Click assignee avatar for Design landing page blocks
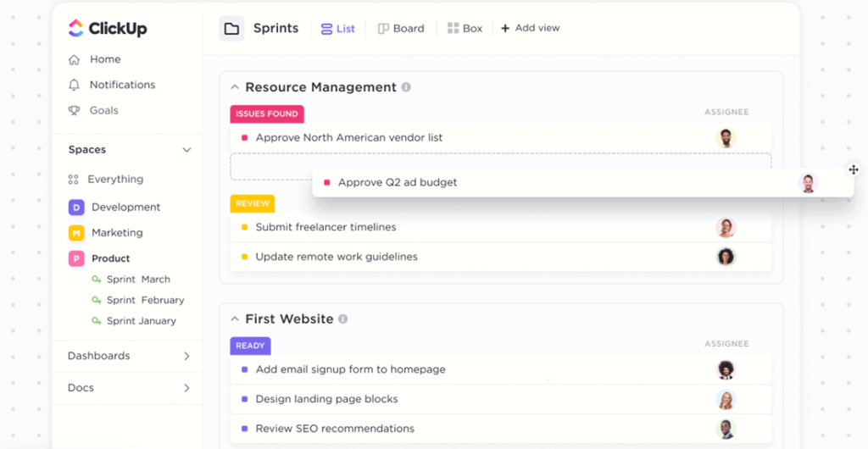This screenshot has height=449, width=868. click(726, 399)
